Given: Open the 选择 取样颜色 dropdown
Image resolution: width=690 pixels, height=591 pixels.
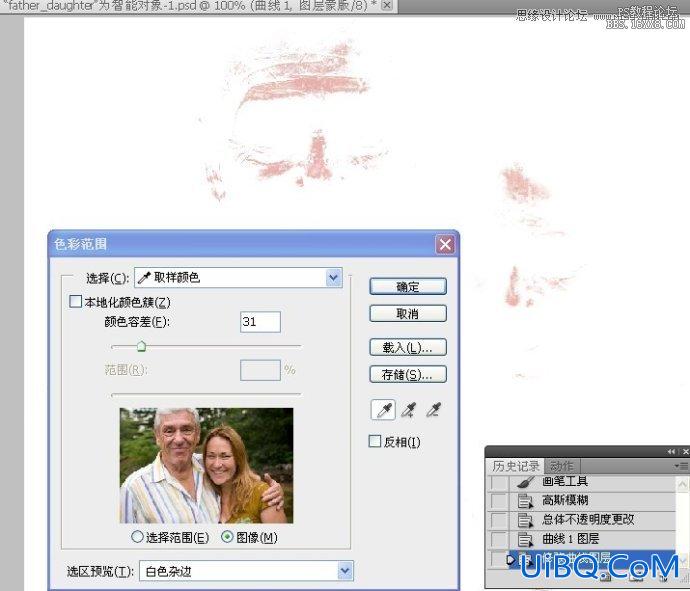Looking at the screenshot, I should click(238, 278).
